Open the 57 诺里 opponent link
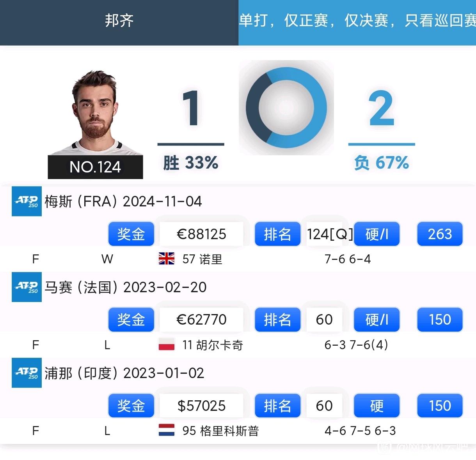 pos(202,259)
